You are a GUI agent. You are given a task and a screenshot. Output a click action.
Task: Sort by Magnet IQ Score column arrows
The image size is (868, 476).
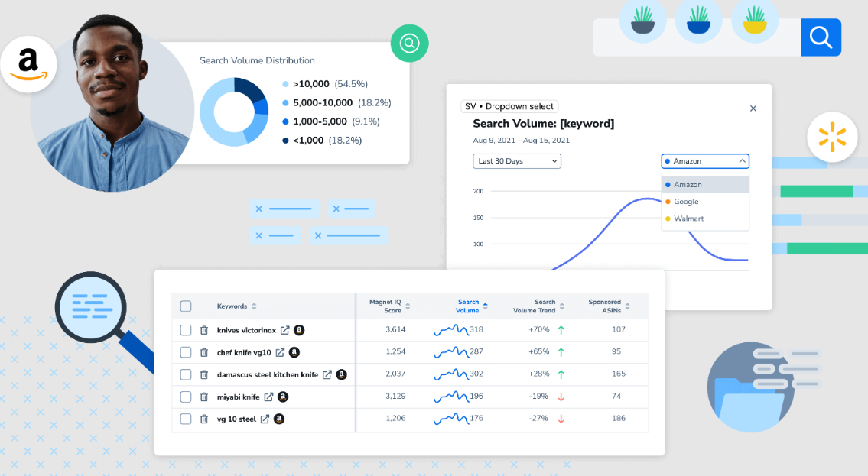tap(408, 306)
